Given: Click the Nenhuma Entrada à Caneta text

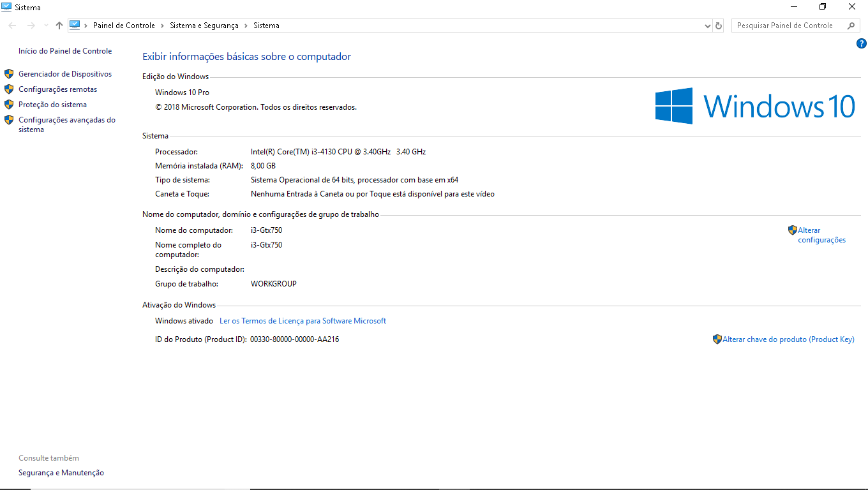Looking at the screenshot, I should (373, 194).
